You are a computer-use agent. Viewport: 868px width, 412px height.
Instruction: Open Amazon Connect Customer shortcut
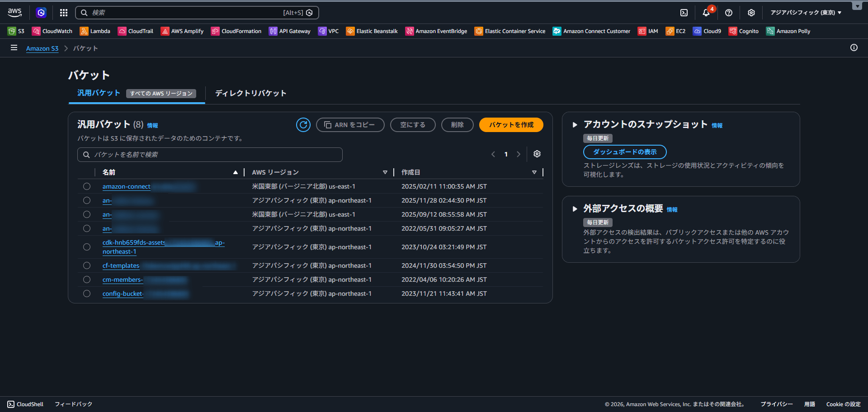point(591,31)
